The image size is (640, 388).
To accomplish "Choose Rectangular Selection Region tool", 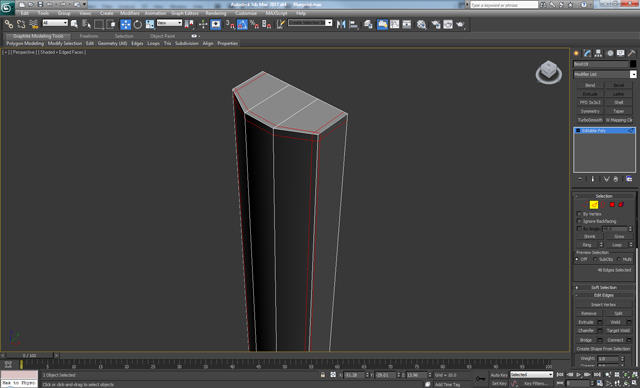I will click(99, 24).
